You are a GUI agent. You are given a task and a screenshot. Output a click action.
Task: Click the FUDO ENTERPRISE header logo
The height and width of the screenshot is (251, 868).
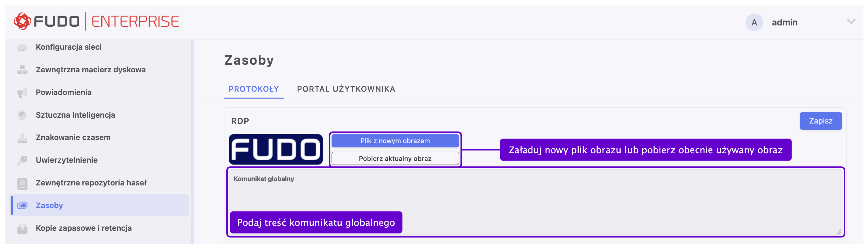pyautogui.click(x=97, y=21)
